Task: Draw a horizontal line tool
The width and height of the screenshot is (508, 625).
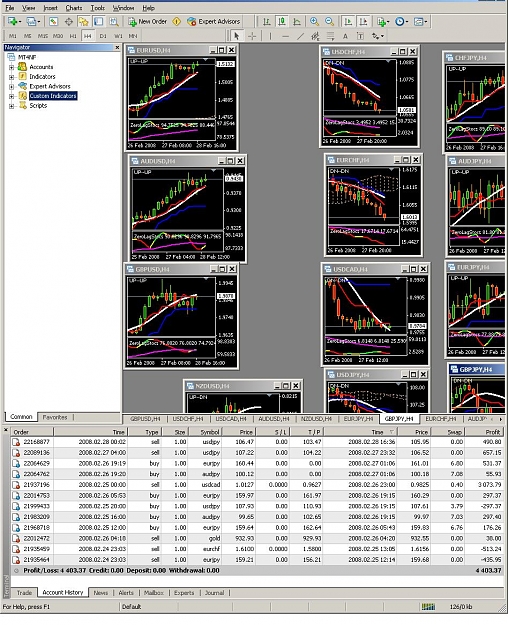Action: [x=285, y=36]
